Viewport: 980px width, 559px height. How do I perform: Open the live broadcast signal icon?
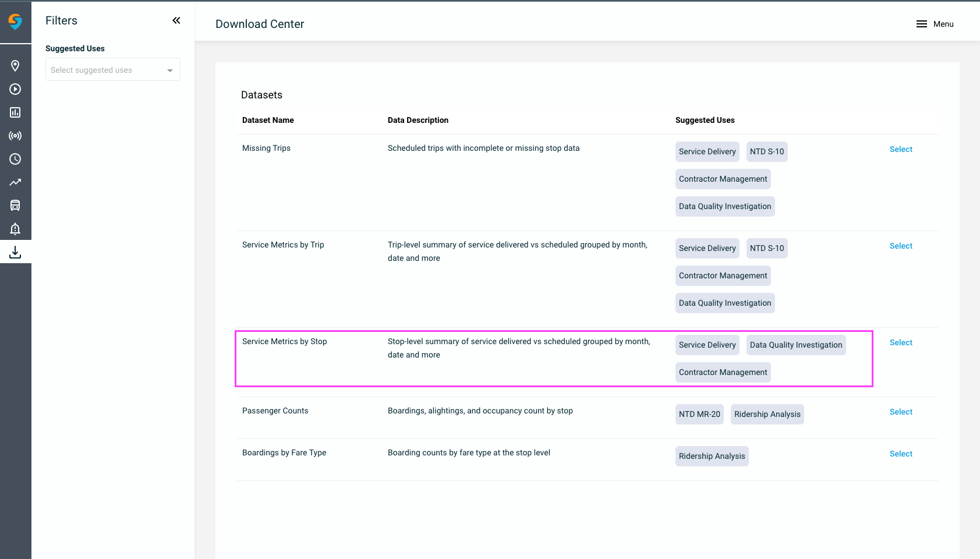pos(15,136)
